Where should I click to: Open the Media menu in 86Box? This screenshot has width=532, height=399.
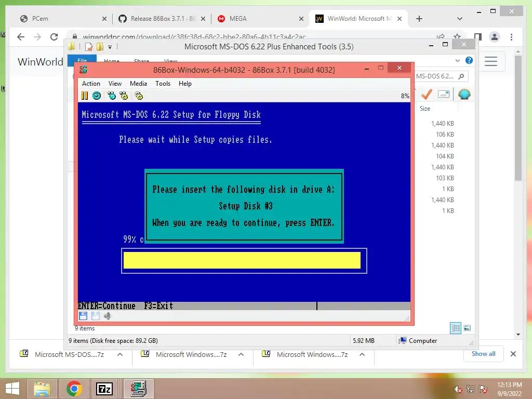point(138,84)
